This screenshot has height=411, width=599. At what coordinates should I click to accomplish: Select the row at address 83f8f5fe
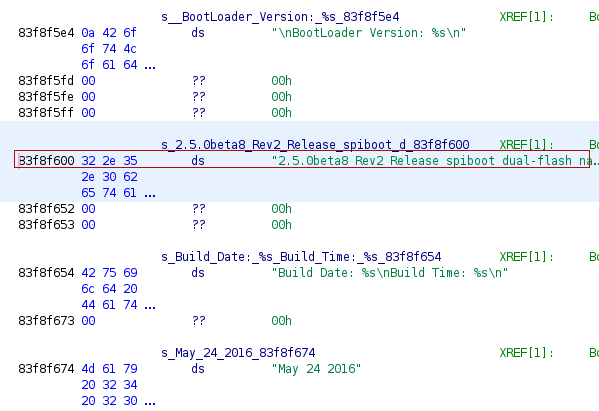[300, 97]
